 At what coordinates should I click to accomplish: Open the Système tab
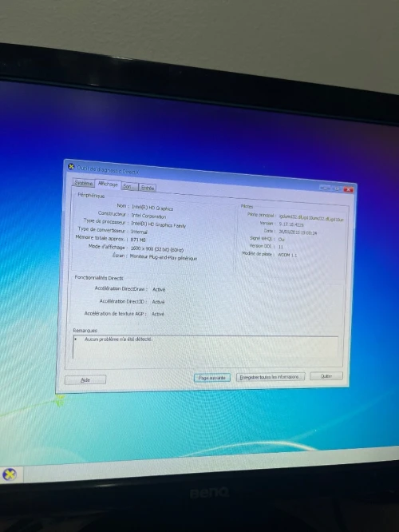(84, 183)
